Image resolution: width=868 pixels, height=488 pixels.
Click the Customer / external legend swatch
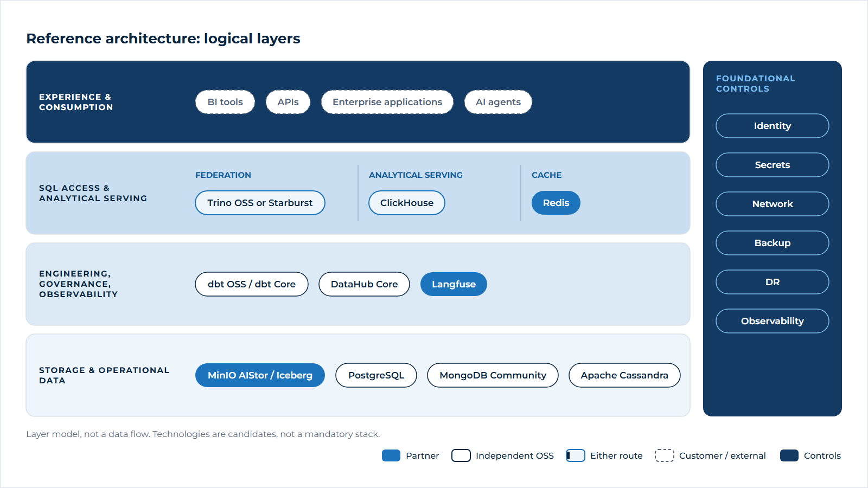pos(665,455)
